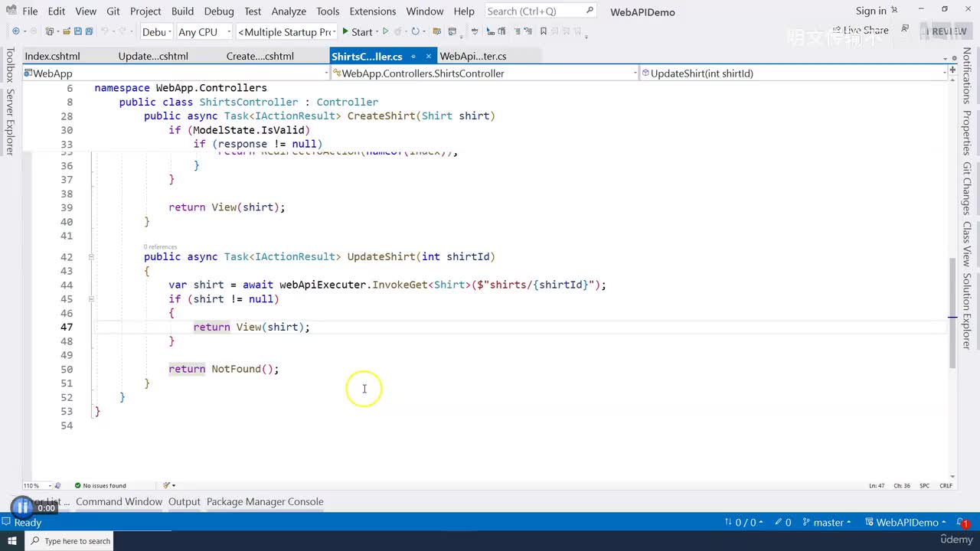Open the Project menu
The width and height of the screenshot is (980, 551).
[145, 11]
